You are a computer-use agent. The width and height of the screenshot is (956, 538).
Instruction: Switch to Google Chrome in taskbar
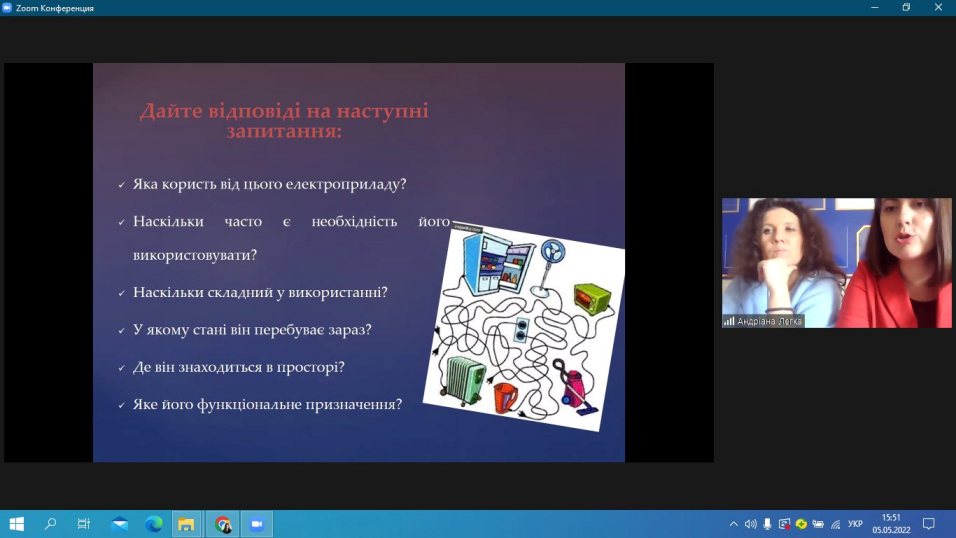click(x=222, y=523)
